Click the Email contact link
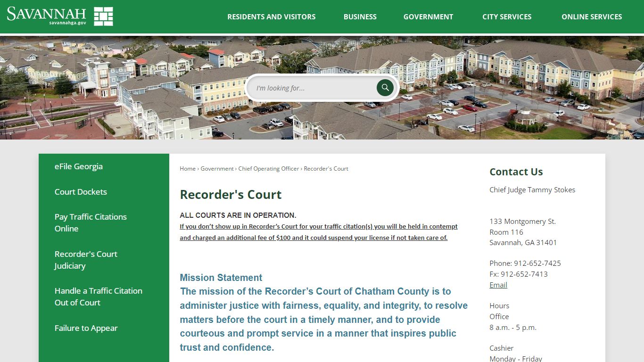The width and height of the screenshot is (644, 362). tap(498, 285)
